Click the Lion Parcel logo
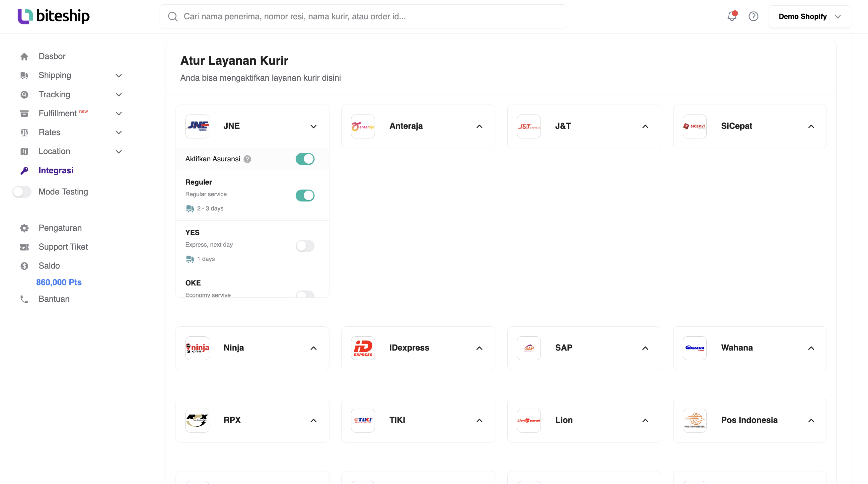 point(529,421)
